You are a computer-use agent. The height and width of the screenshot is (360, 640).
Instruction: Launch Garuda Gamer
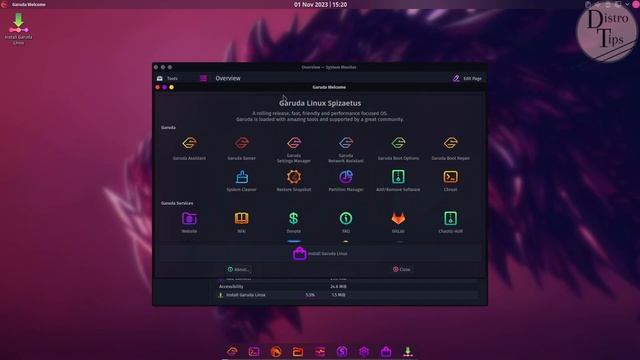[242, 148]
